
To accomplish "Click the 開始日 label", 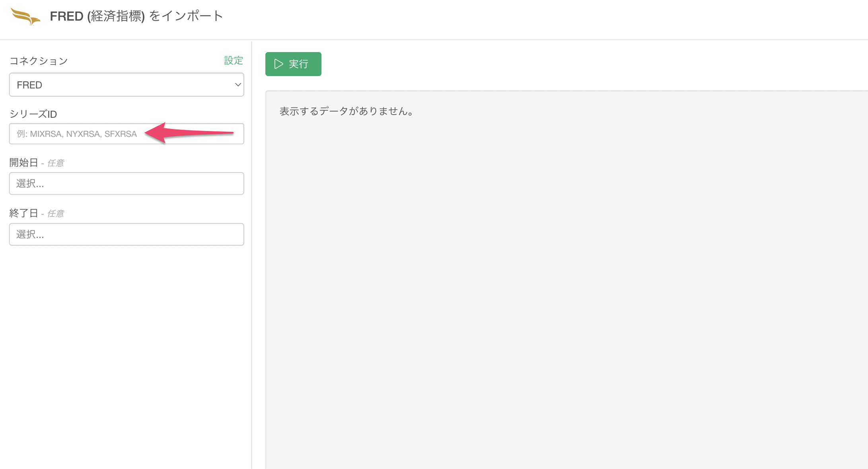I will pyautogui.click(x=23, y=162).
